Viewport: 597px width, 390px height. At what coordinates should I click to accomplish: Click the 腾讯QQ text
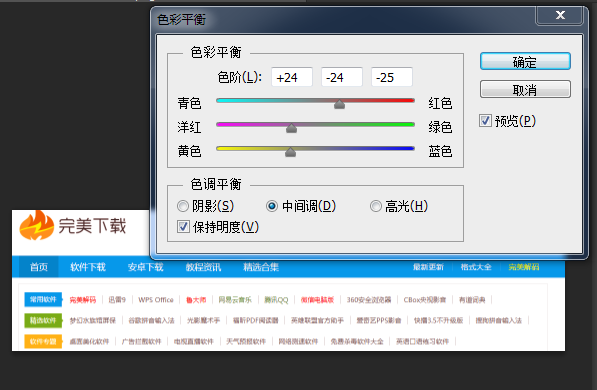(x=276, y=300)
